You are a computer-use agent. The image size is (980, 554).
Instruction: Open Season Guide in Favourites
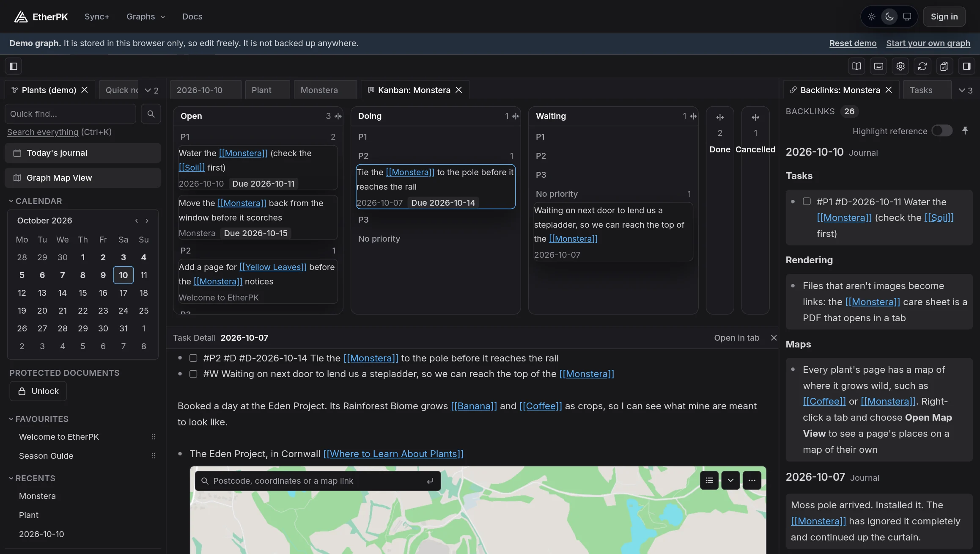(x=46, y=456)
